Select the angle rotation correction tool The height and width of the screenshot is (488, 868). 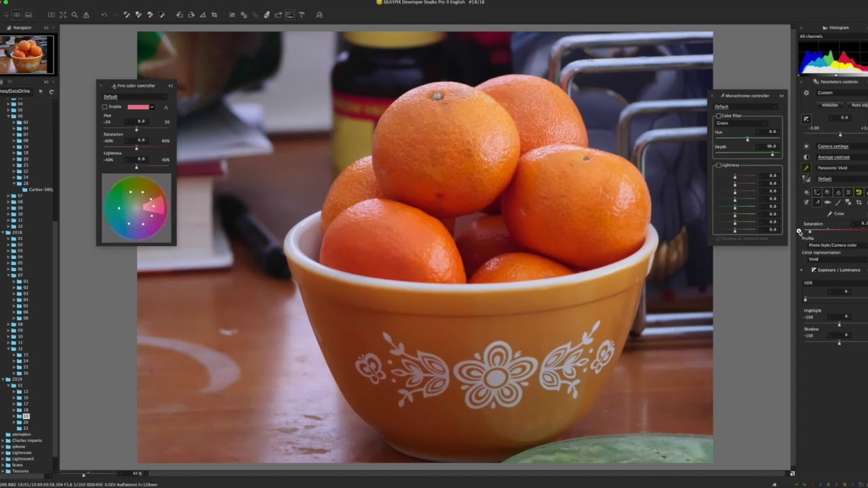click(203, 14)
